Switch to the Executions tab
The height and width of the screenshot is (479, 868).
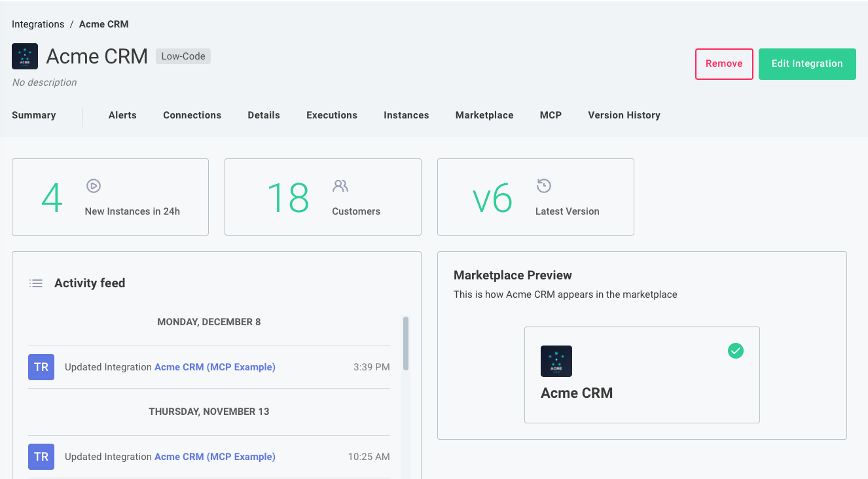(x=331, y=115)
